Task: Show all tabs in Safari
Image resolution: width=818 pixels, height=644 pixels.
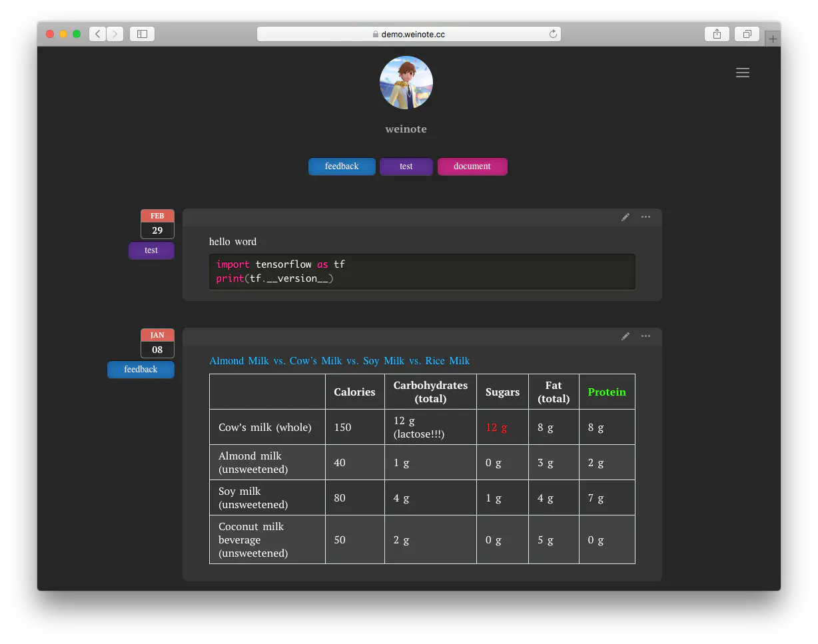Action: point(747,34)
